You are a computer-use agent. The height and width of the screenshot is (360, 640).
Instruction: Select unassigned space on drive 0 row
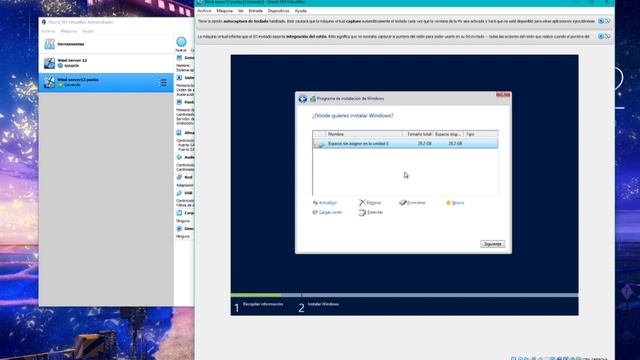point(405,144)
